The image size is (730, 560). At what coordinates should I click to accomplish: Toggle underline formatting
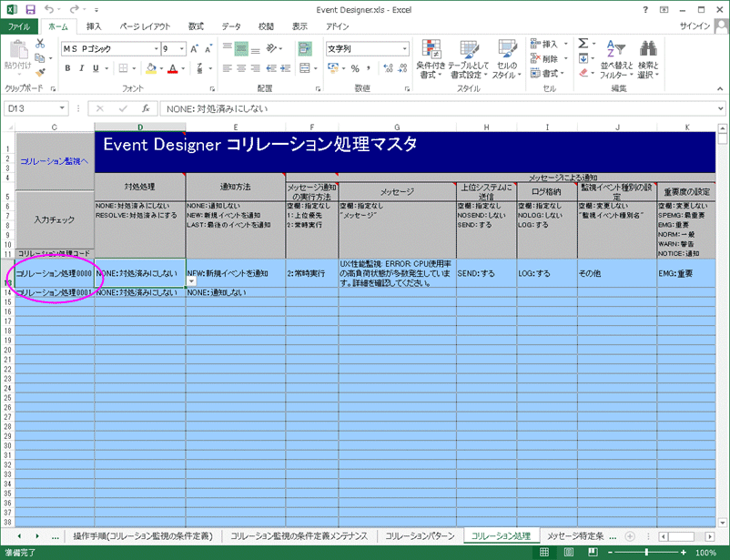(x=96, y=68)
